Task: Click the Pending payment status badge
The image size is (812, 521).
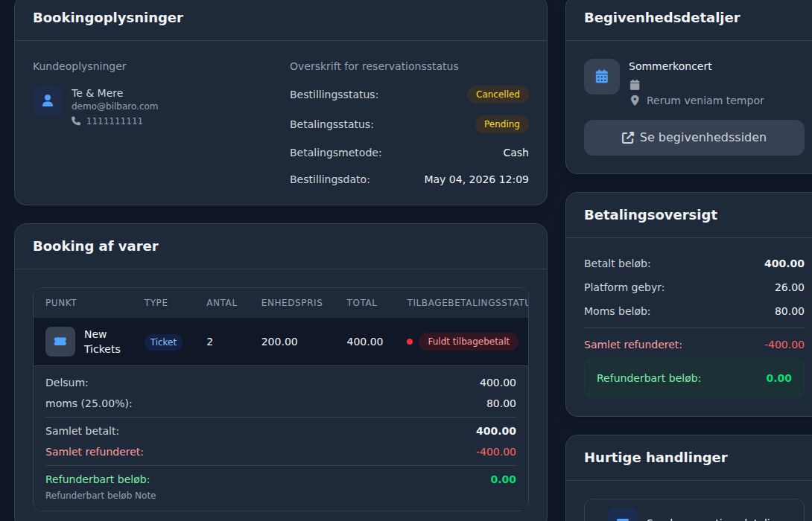Action: pos(502,124)
